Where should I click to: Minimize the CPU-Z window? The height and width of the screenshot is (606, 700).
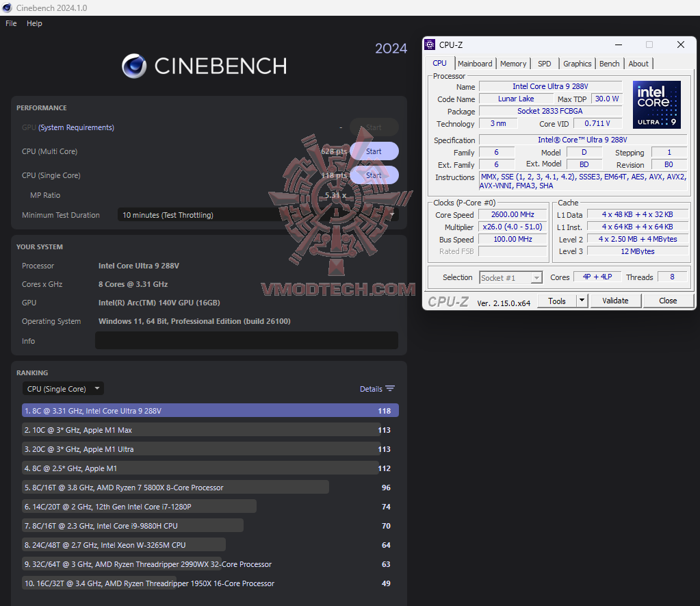pos(619,45)
